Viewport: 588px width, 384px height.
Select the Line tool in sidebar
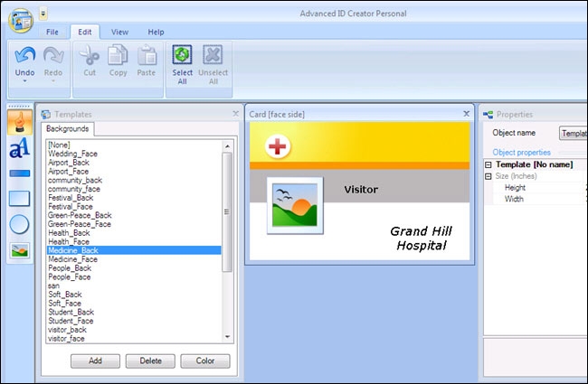tap(20, 173)
